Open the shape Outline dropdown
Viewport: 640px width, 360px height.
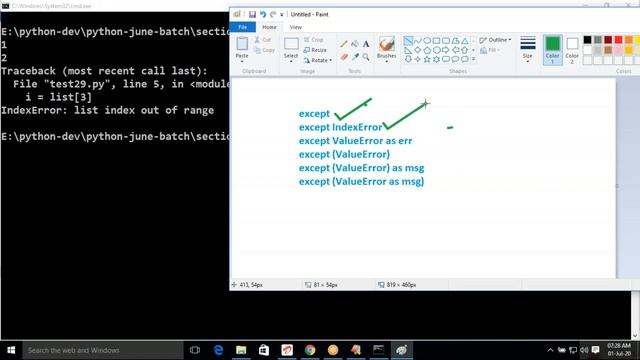(496, 40)
